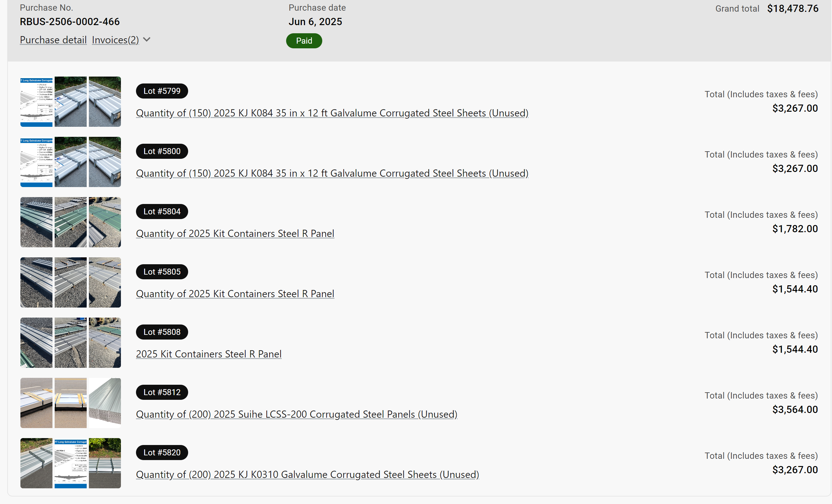This screenshot has height=504, width=832.
Task: Open the Suihe LCSS-200 Corrugated Steel Panels link
Action: [296, 414]
